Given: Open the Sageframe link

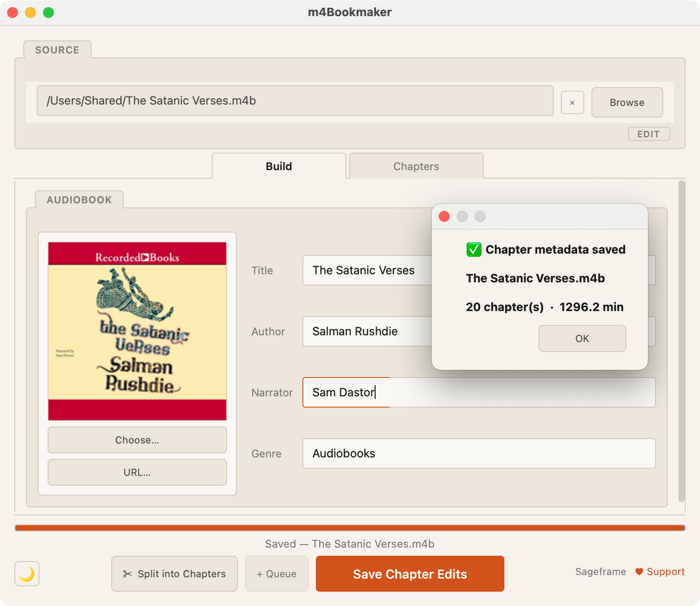Looking at the screenshot, I should pos(600,571).
